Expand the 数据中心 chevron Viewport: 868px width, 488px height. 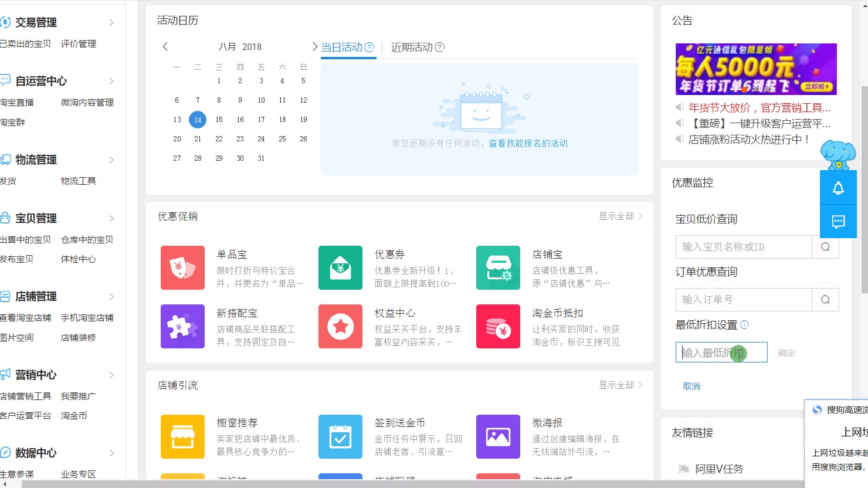(x=111, y=453)
